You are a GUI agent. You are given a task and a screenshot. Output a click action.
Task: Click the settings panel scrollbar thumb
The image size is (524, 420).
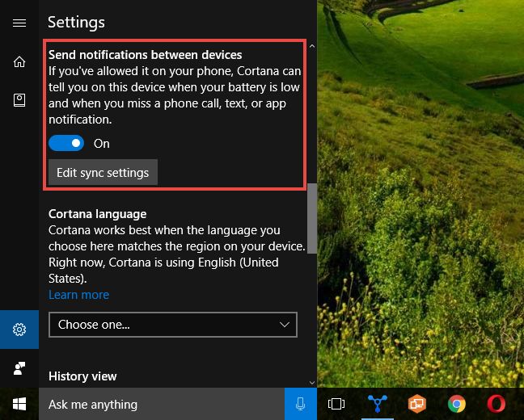312,218
